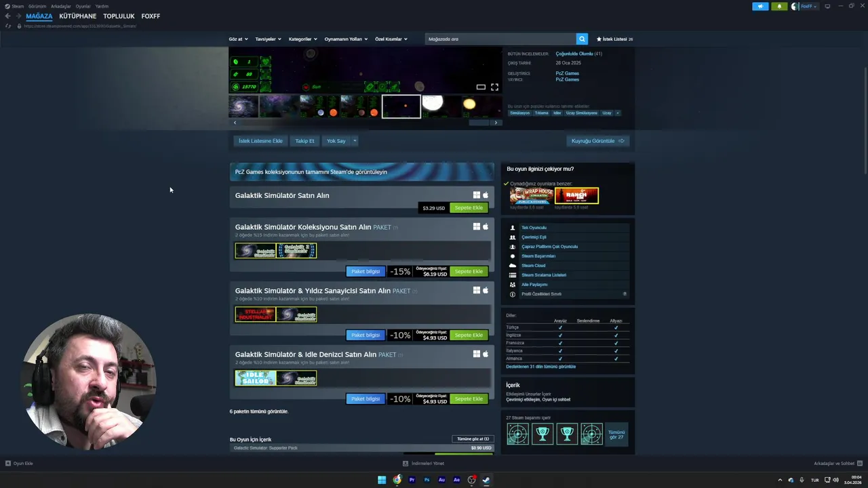Open the Wrap House Simulator game thumbnail
Screen dimensions: 868x488
coord(532,196)
